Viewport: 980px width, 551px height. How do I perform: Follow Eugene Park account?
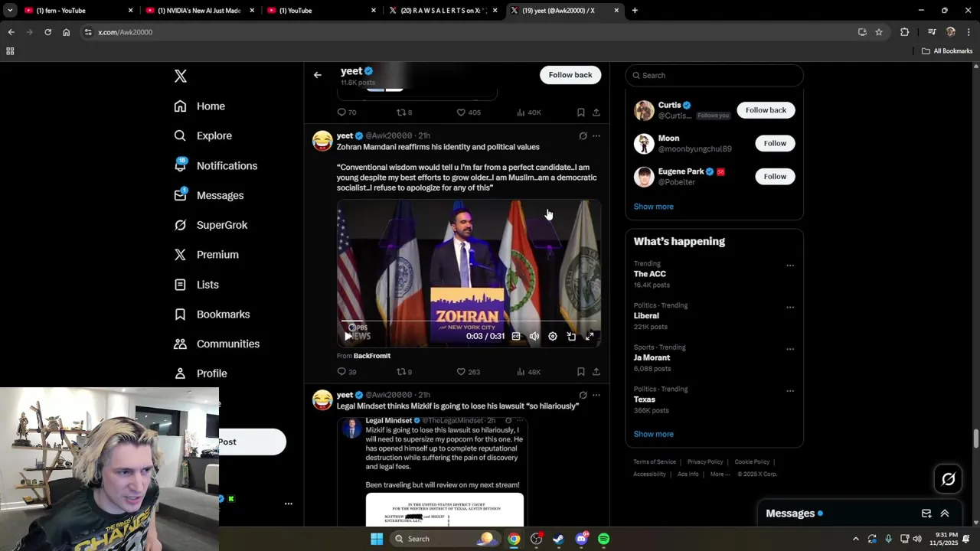pos(775,176)
